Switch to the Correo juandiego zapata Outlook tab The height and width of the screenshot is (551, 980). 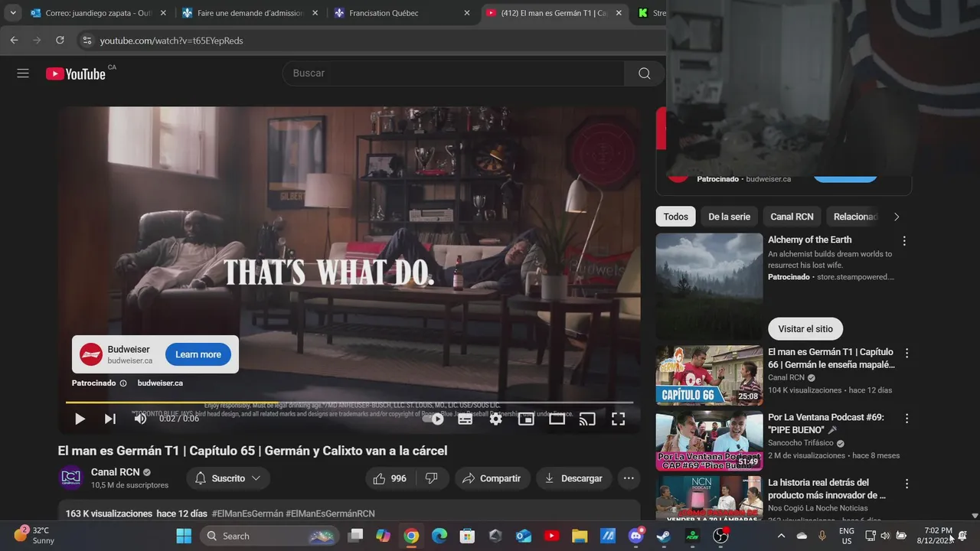pos(98,13)
